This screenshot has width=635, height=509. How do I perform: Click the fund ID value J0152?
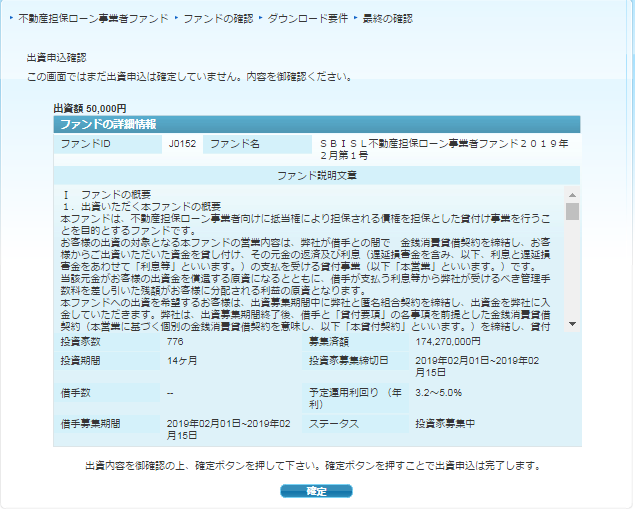coord(182,144)
